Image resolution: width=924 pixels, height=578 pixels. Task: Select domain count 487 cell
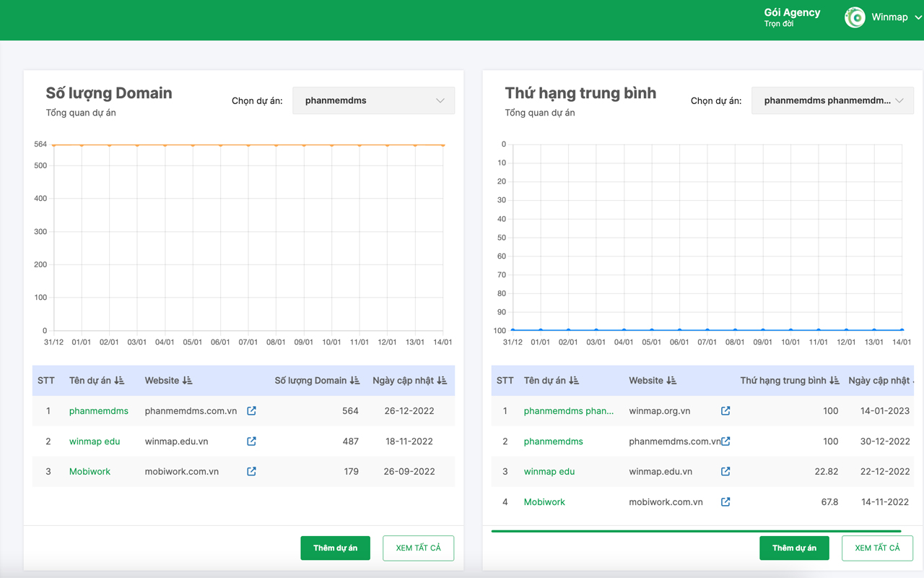pos(350,441)
